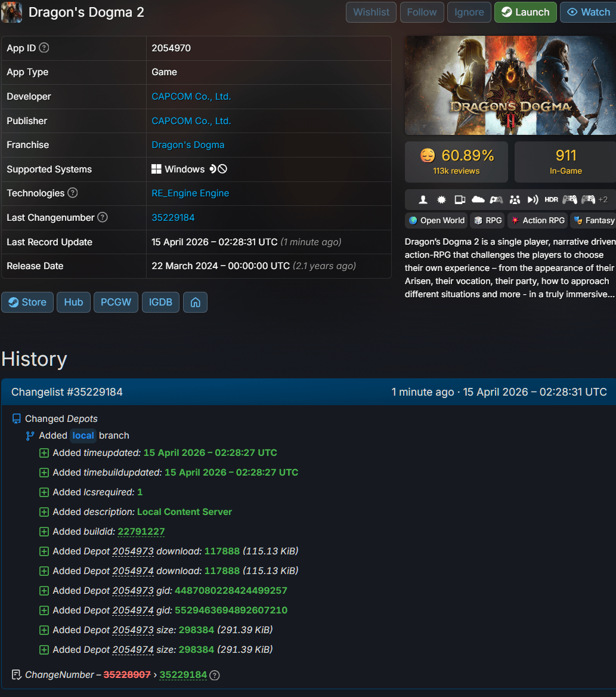Click the Dragon's Dogma 2 header image
This screenshot has width=616, height=697.
tap(510, 85)
